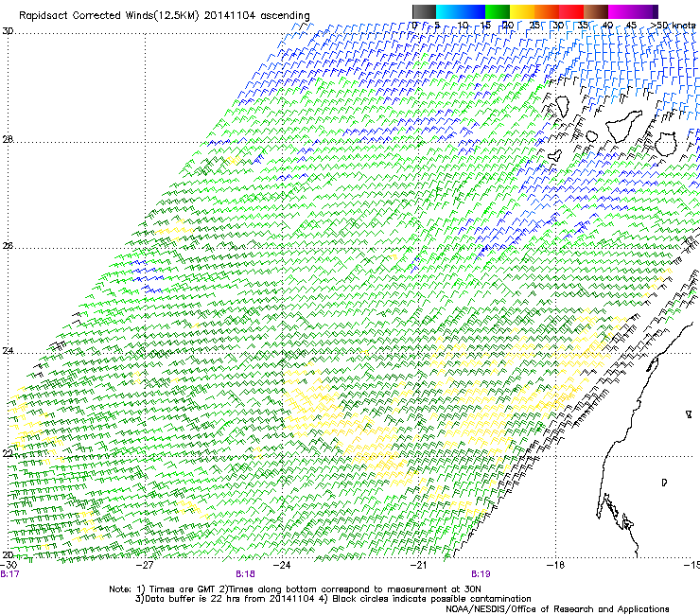Click the "28" latitude axis label
The image size is (700, 615).
(x=8, y=140)
